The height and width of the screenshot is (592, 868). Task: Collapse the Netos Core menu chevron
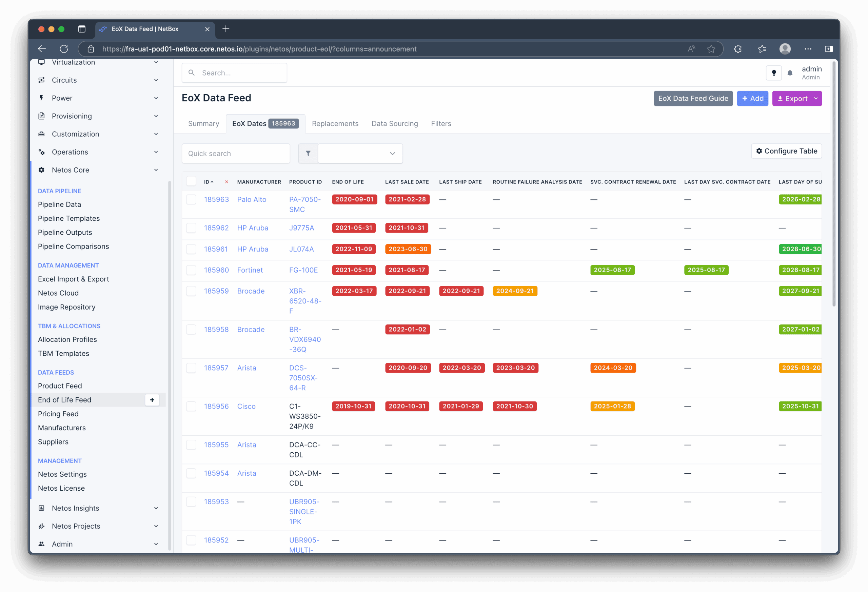156,170
